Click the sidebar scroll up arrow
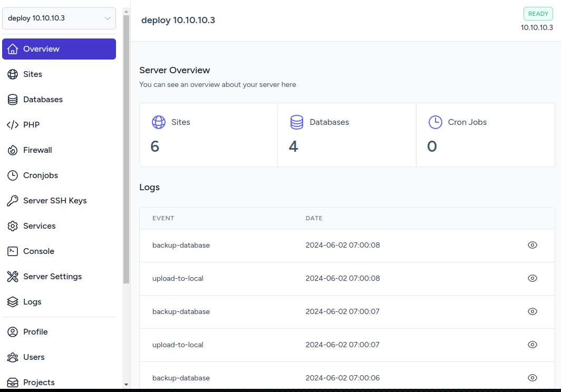Viewport: 561px width, 392px height. (126, 12)
